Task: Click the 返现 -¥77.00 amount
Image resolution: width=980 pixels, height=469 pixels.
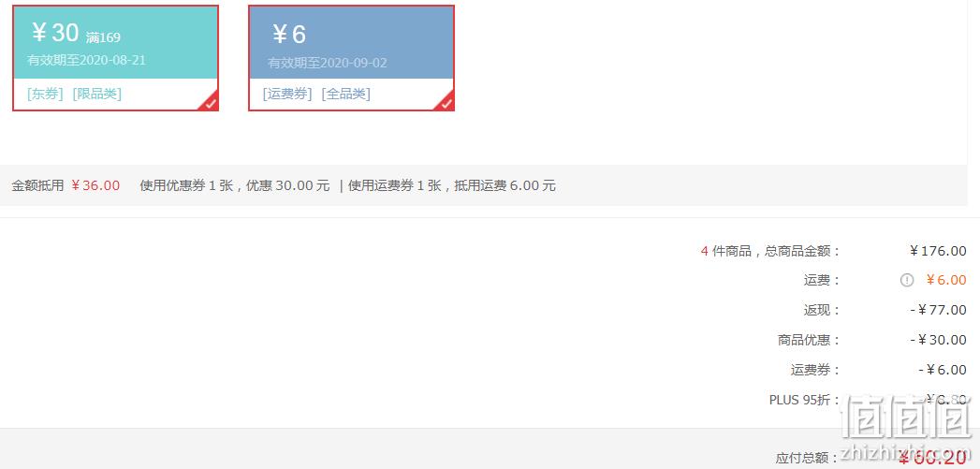Action: click(x=938, y=310)
